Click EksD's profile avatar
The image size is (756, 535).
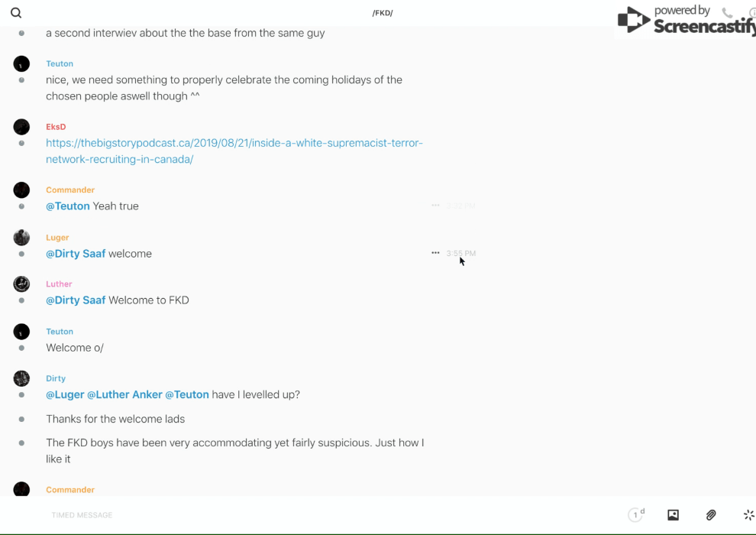tap(21, 127)
